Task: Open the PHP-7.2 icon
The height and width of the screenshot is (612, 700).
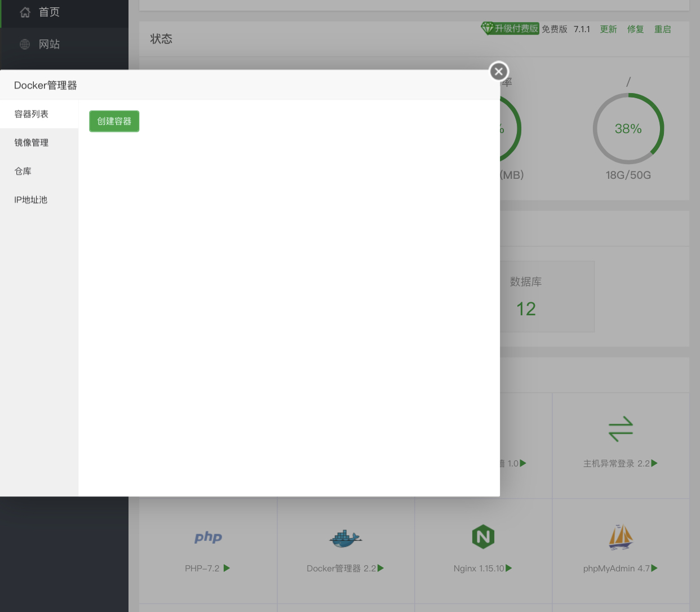Action: 208,537
